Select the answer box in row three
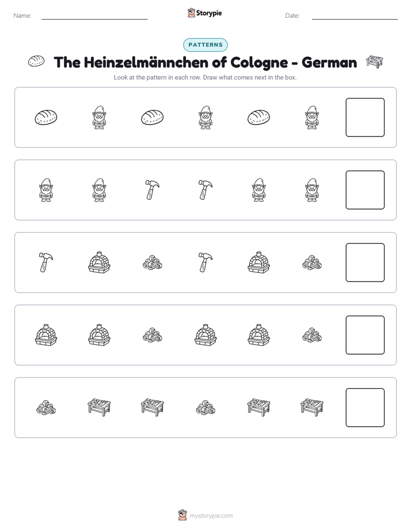Viewport: 411px width, 532px height. point(365,263)
